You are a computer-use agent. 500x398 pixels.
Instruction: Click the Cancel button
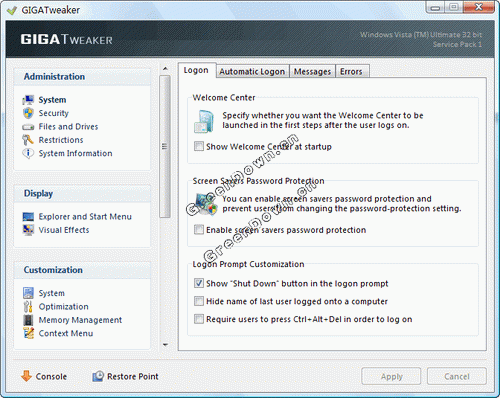click(x=457, y=376)
